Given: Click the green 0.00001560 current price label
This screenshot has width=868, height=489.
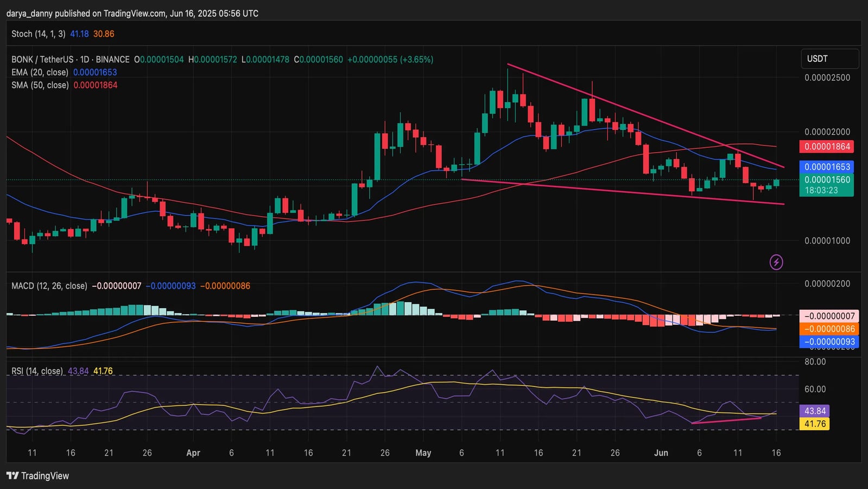Looking at the screenshot, I should click(827, 180).
